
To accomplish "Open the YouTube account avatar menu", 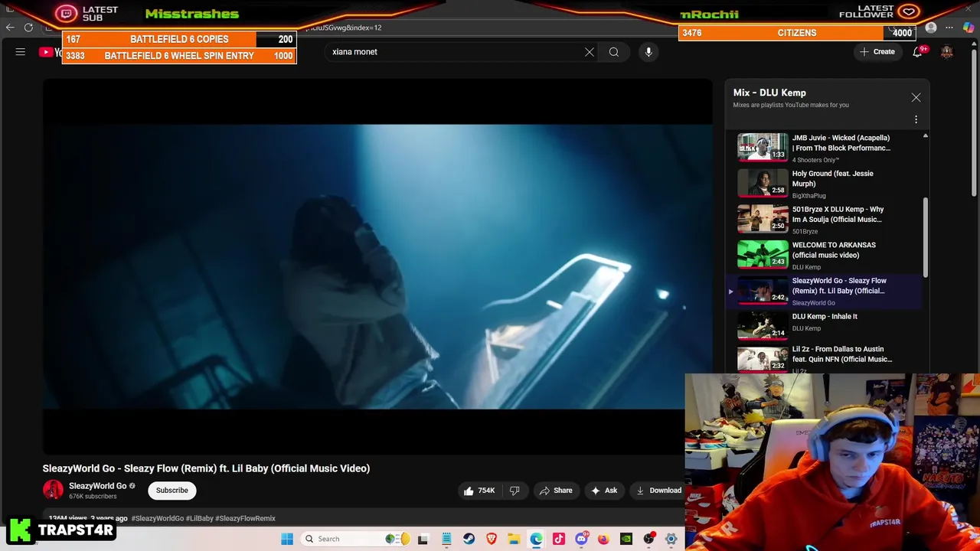I will pyautogui.click(x=947, y=52).
